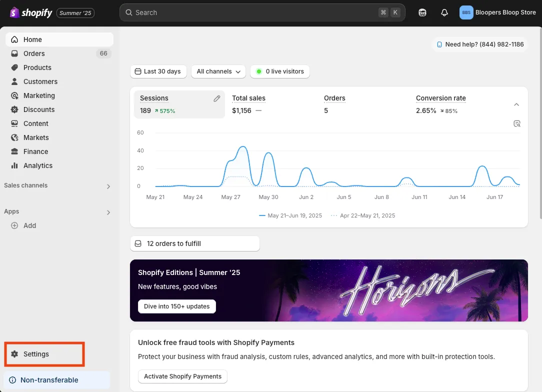Open Marketing in the sidebar
This screenshot has width=542, height=392.
pyautogui.click(x=59, y=95)
